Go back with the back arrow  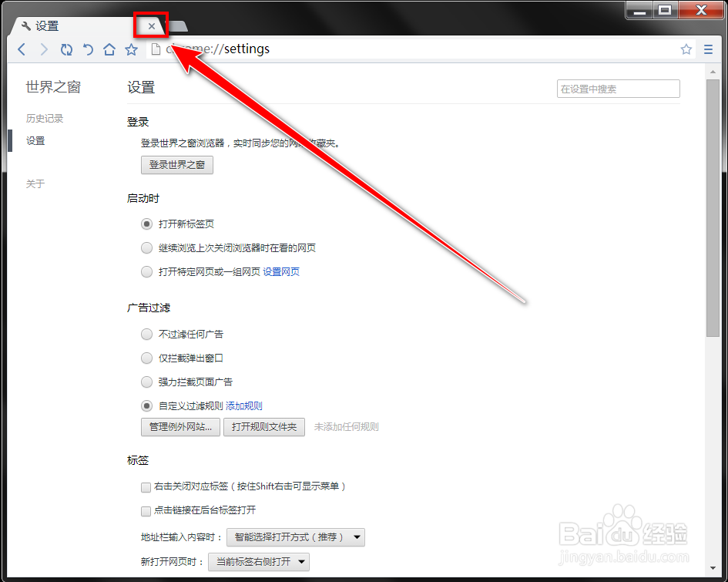(x=22, y=49)
